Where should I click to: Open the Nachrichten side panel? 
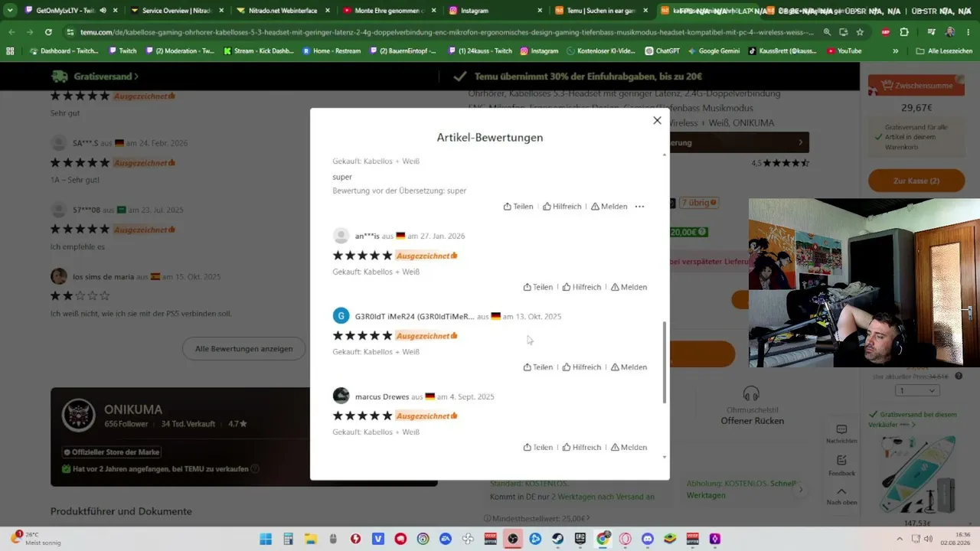coord(841,434)
